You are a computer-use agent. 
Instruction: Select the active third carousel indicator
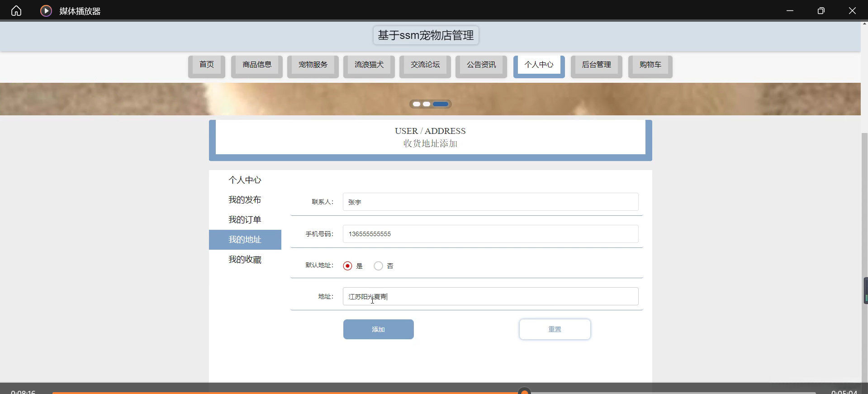coord(441,104)
